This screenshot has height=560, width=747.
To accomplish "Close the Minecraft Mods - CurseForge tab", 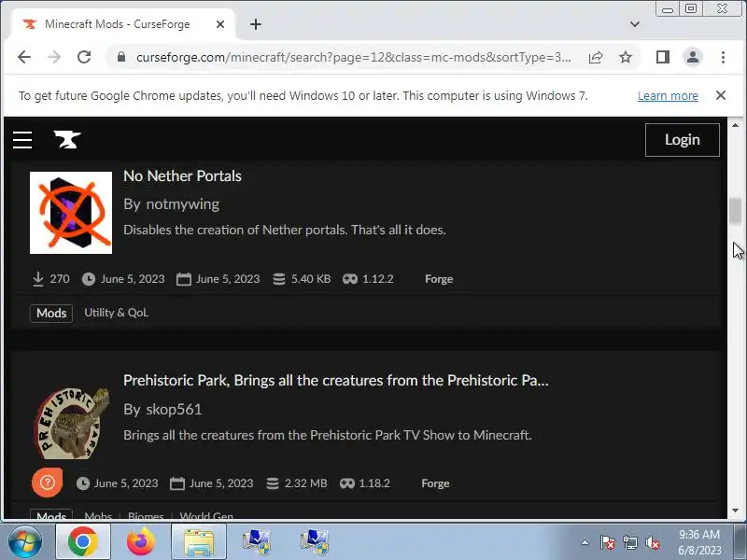I will [220, 24].
